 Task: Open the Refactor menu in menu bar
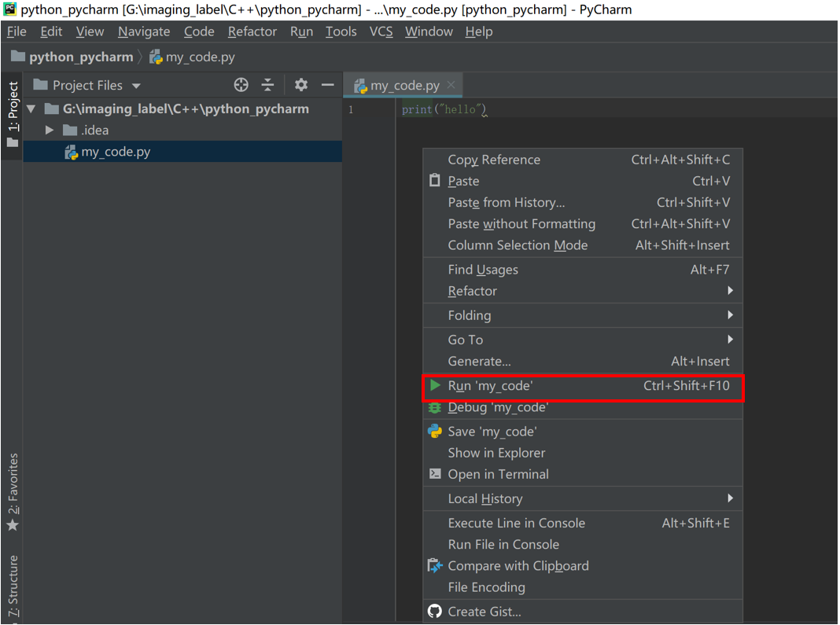click(252, 31)
